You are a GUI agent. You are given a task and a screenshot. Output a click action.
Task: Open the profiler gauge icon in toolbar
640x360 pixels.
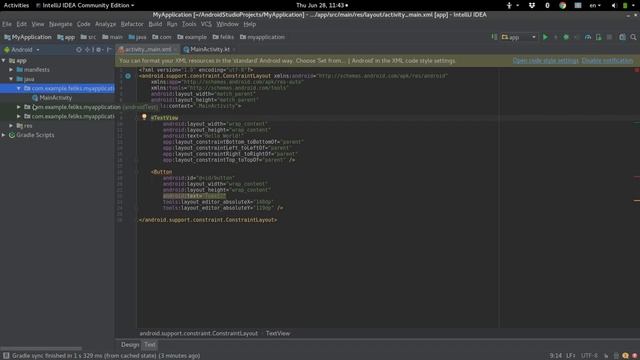[x=588, y=37]
